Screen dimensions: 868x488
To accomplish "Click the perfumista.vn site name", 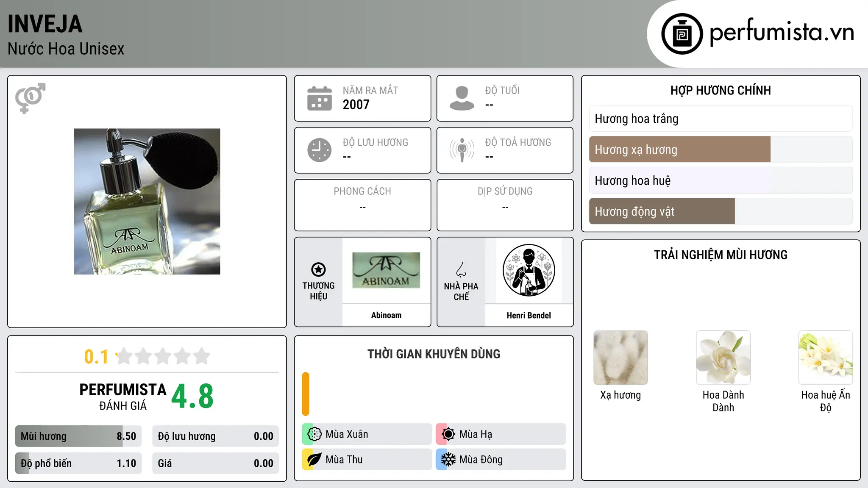I will (x=782, y=32).
